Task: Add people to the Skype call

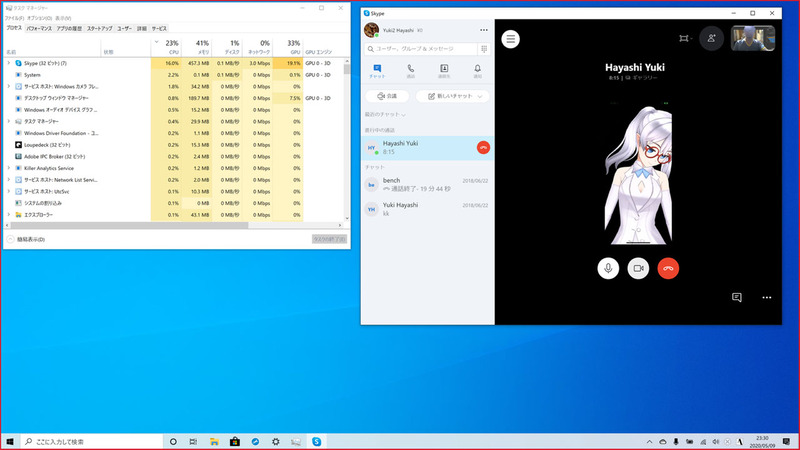Action: pos(711,39)
